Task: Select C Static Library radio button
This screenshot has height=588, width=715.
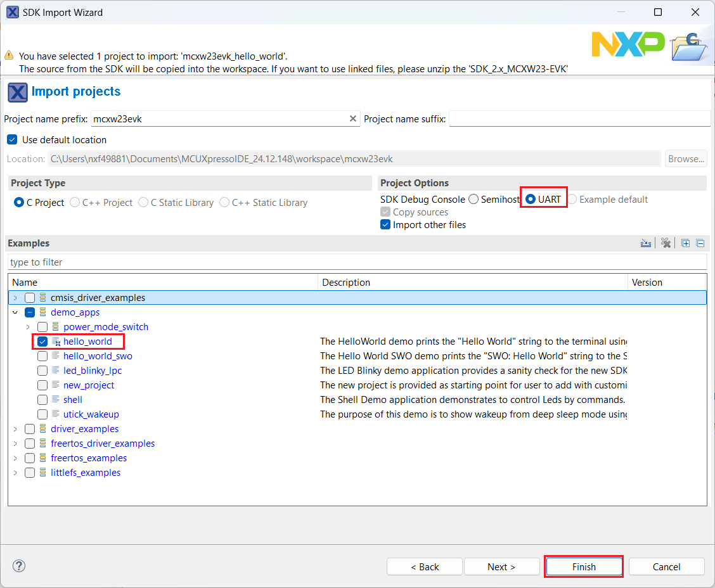Action: click(x=143, y=202)
